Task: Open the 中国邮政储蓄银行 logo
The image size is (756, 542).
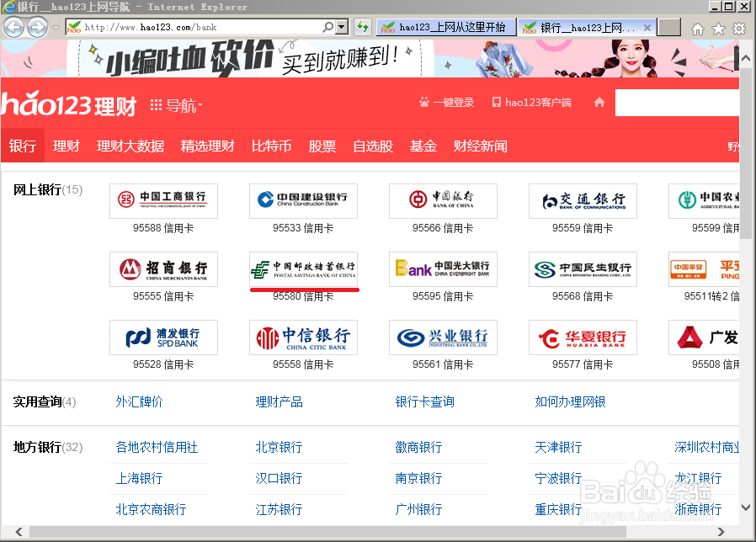Action: pos(303,269)
